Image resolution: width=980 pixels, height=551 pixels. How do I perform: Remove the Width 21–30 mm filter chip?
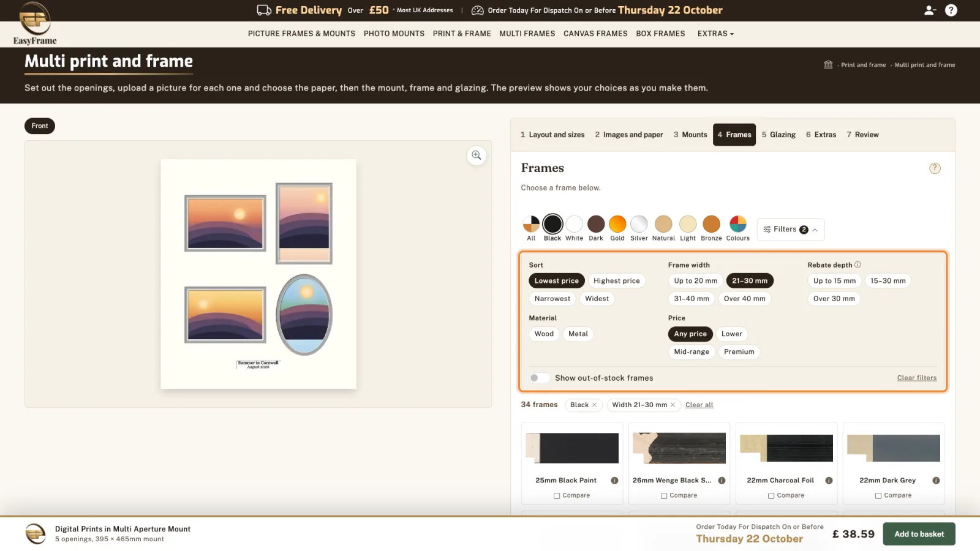[x=673, y=405]
